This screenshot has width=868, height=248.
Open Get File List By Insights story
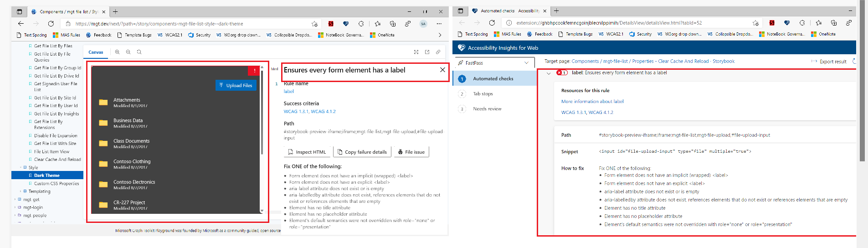pos(56,114)
